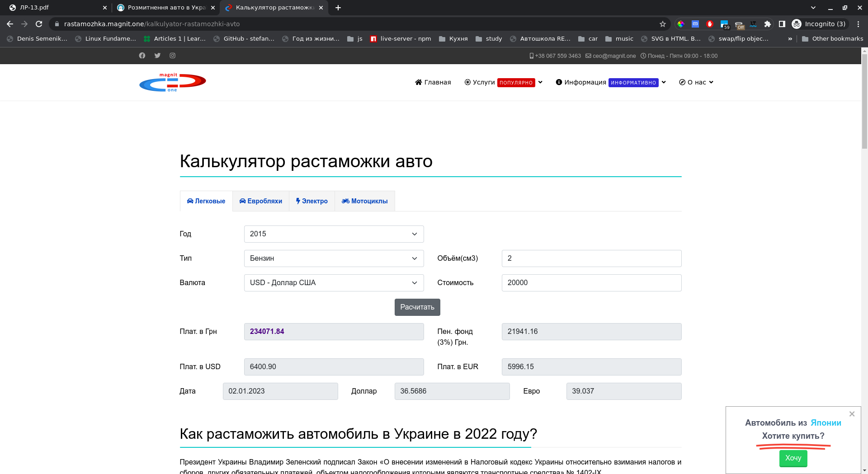The height and width of the screenshot is (474, 868).
Task: Switch to the Электро tab
Action: tap(311, 201)
